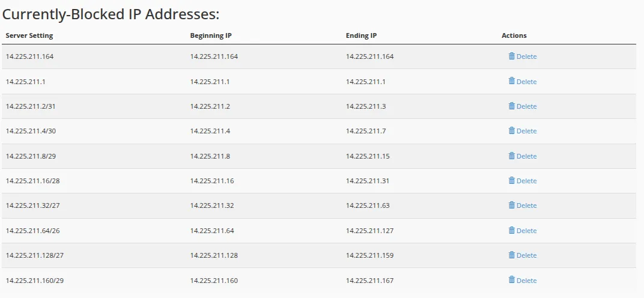Click trash icon next to 14.225.211.32/27
644x298 pixels.
click(x=512, y=205)
